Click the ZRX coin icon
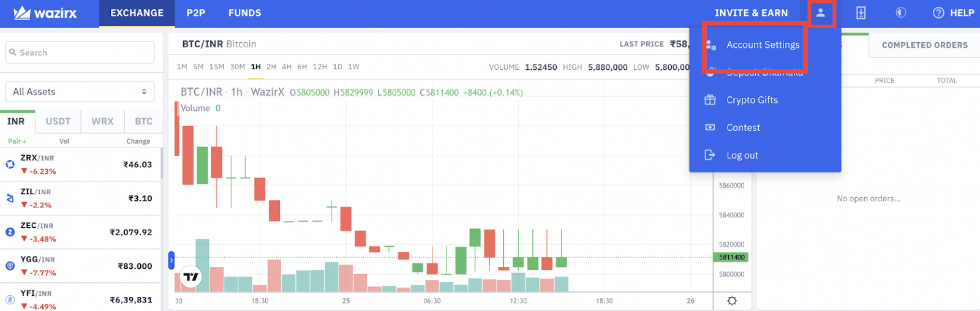This screenshot has height=311, width=980. click(x=10, y=164)
